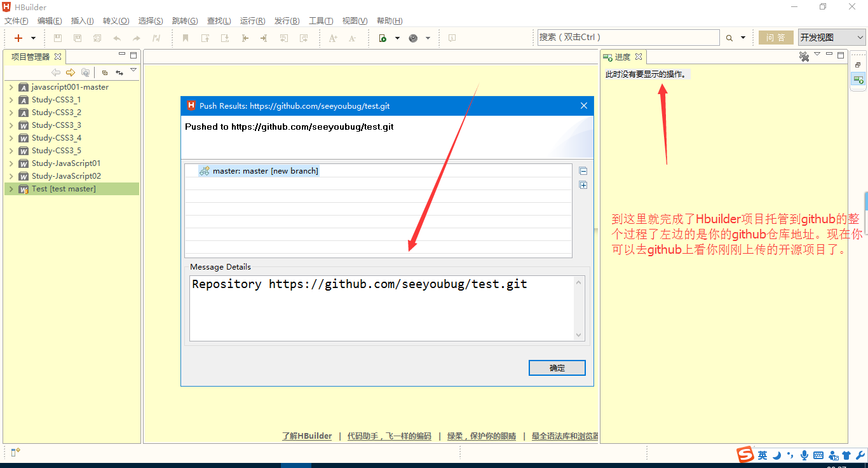Expand the javascript001-master project
Viewport: 868px width, 468px height.
pyautogui.click(x=11, y=87)
